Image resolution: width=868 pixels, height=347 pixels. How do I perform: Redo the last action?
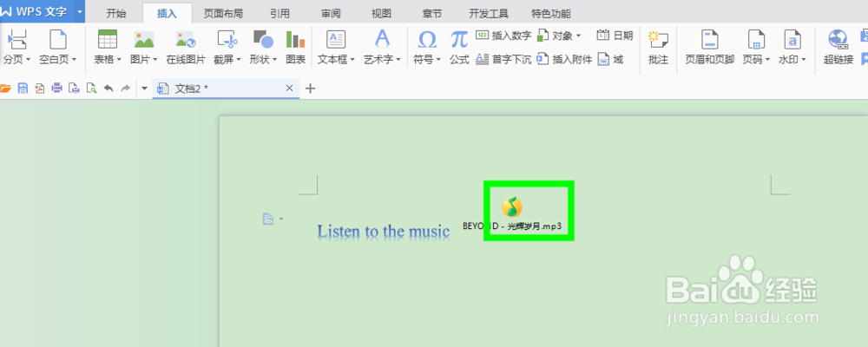[x=126, y=88]
